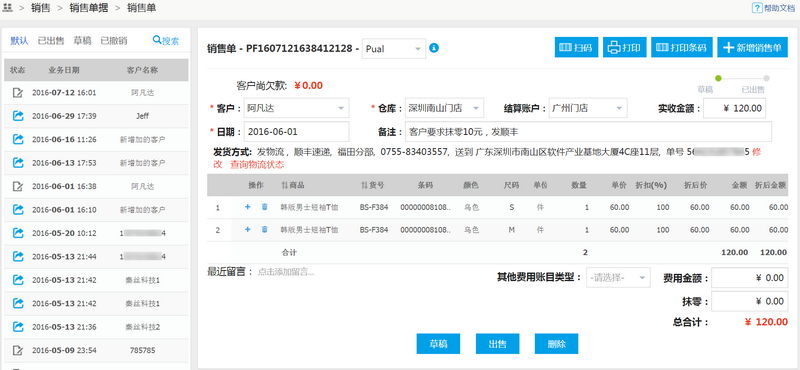Viewport: 800px width, 370px height.
Task: Click sold status icon for 2016-06-13 17:53
Action: tap(18, 162)
